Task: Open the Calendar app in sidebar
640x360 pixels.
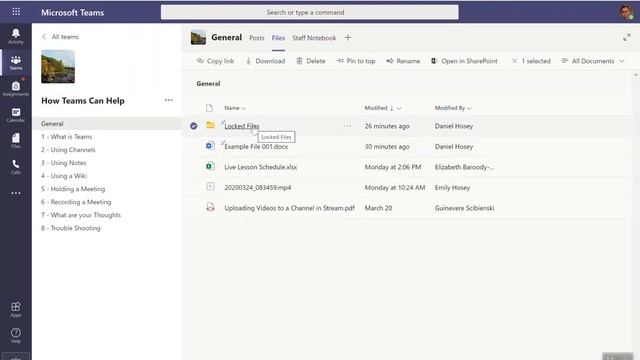Action: click(x=16, y=115)
